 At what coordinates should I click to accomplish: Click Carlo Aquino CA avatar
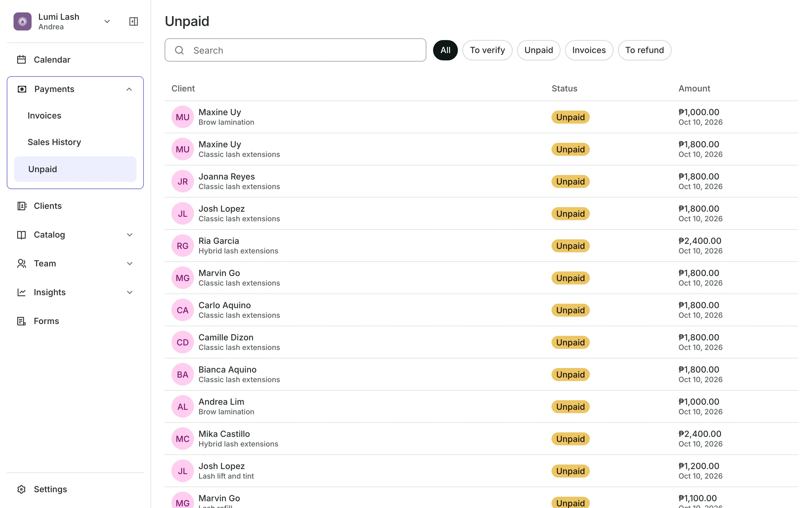click(182, 310)
